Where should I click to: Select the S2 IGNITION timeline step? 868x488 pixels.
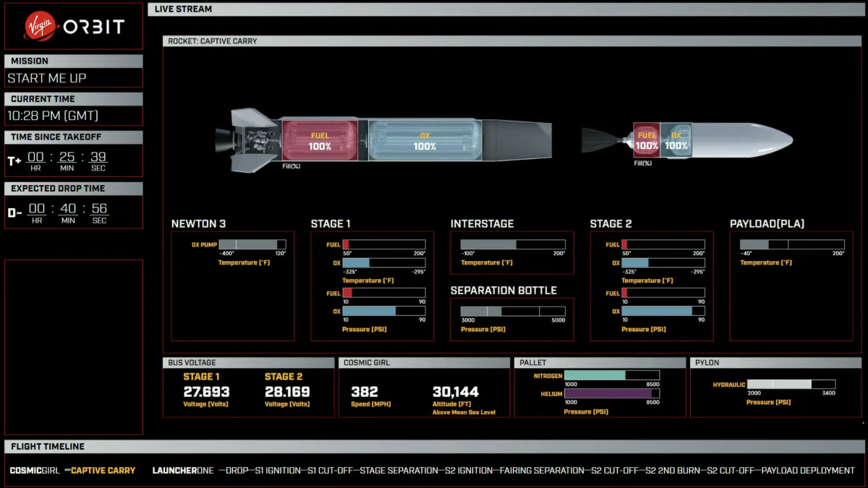[x=468, y=471]
